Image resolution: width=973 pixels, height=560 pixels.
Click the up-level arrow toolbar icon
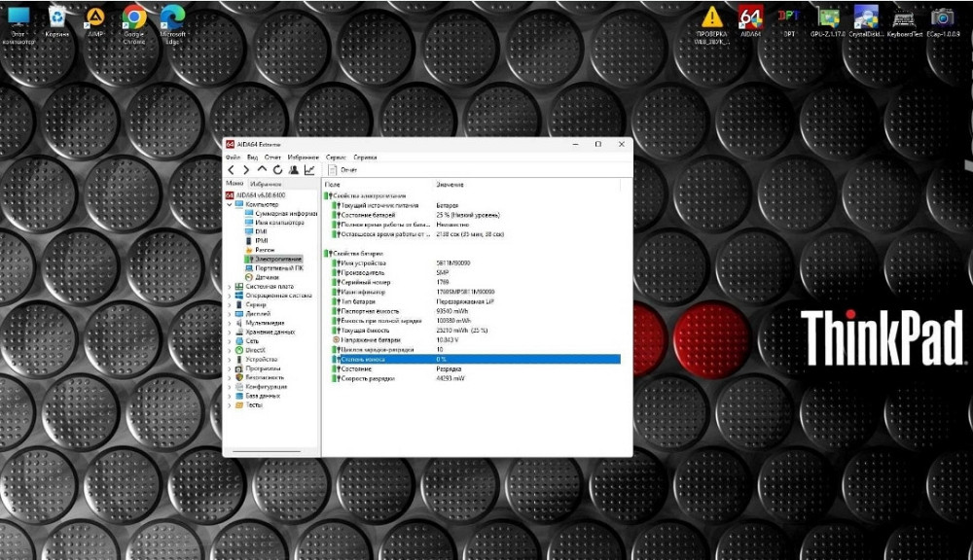263,169
